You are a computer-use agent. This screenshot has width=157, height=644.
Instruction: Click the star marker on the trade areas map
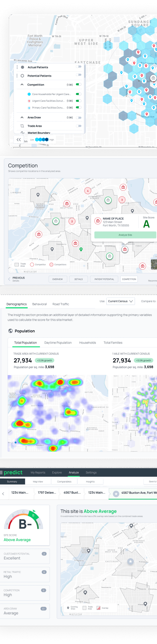(130, 562)
